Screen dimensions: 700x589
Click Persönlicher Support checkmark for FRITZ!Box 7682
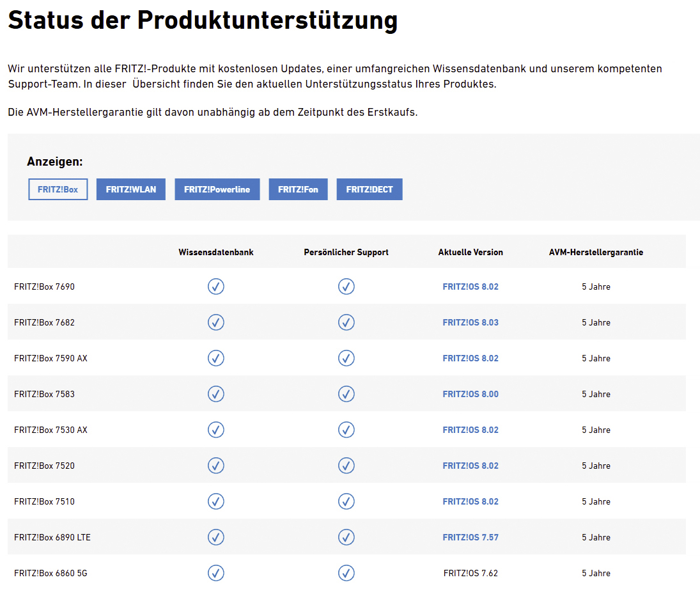pyautogui.click(x=346, y=322)
